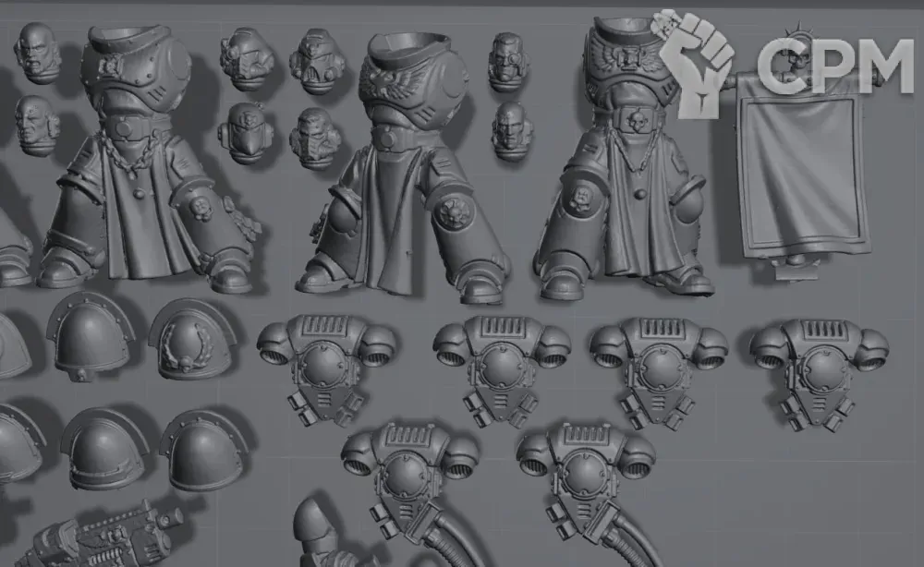924x567 pixels.
Task: Select upper head between middle and right torsos
Action: pos(509,60)
